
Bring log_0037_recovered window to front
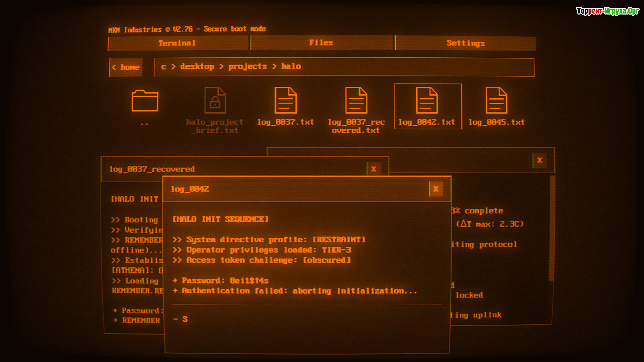coord(235,169)
